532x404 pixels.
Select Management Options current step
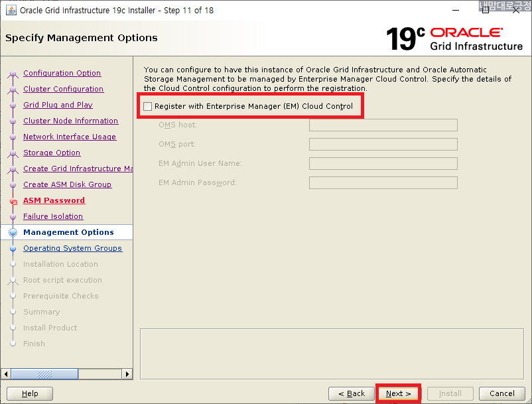click(68, 232)
